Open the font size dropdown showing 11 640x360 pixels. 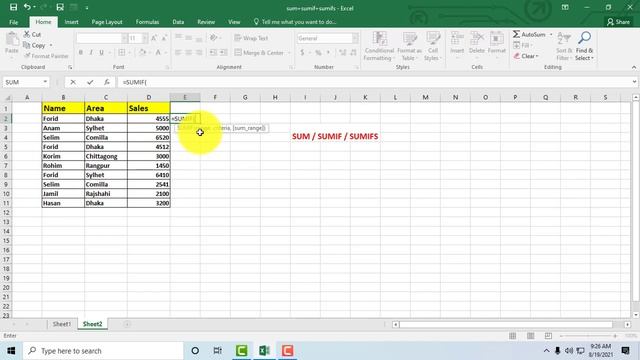point(145,38)
